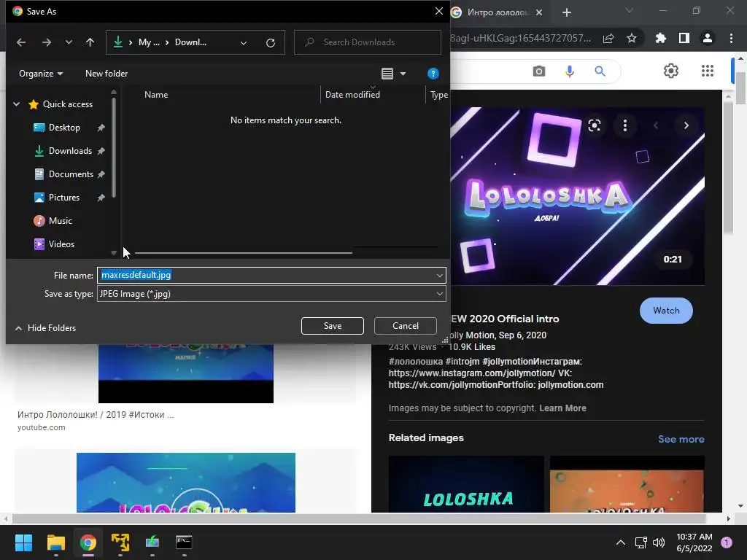This screenshot has height=560, width=747.
Task: Open Google apps grid icon
Action: [708, 71]
